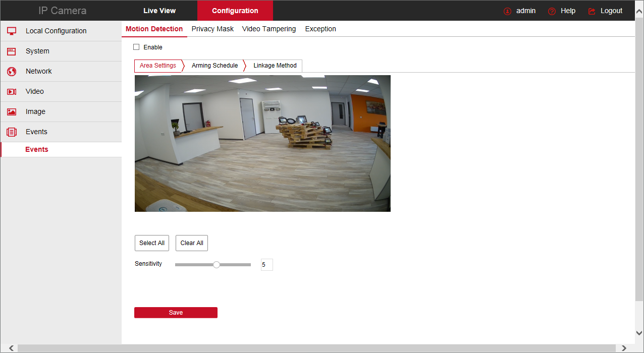The height and width of the screenshot is (353, 644).
Task: Click the System sidebar icon
Action: pos(12,51)
